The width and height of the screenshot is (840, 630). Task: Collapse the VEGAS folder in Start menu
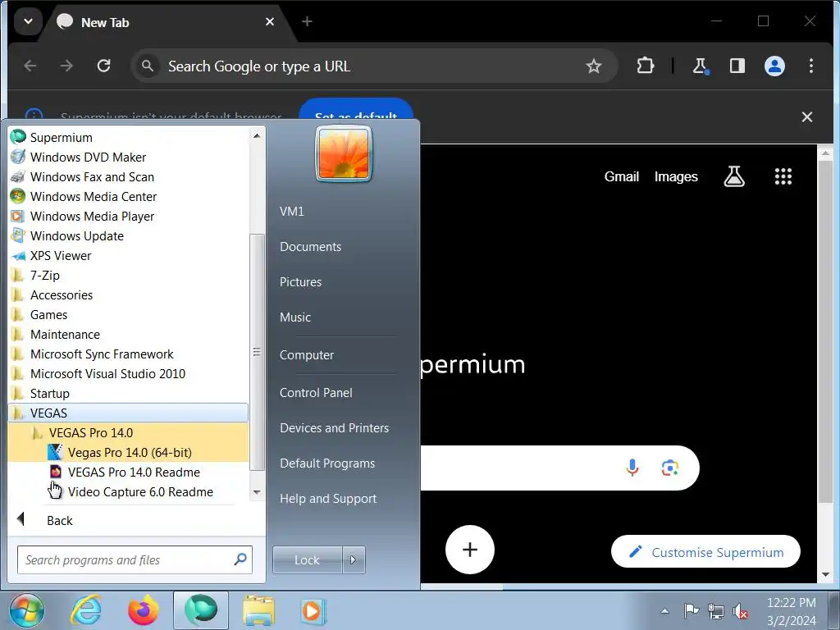129,413
